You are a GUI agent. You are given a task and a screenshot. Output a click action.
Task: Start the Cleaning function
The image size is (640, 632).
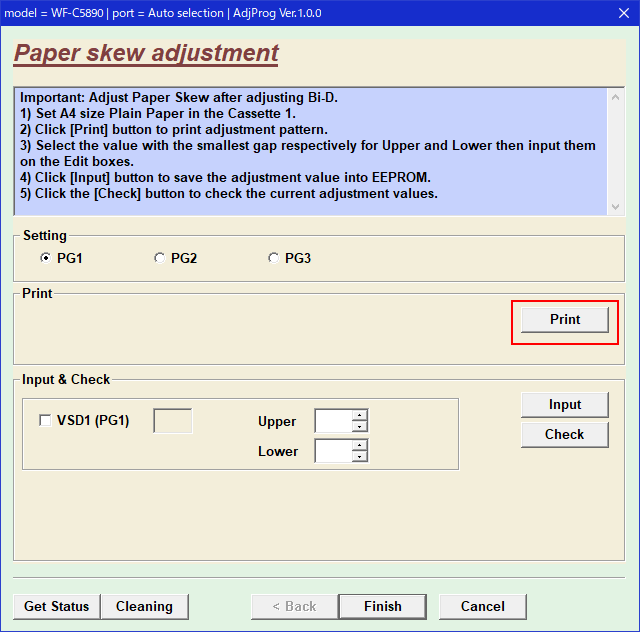pyautogui.click(x=144, y=606)
